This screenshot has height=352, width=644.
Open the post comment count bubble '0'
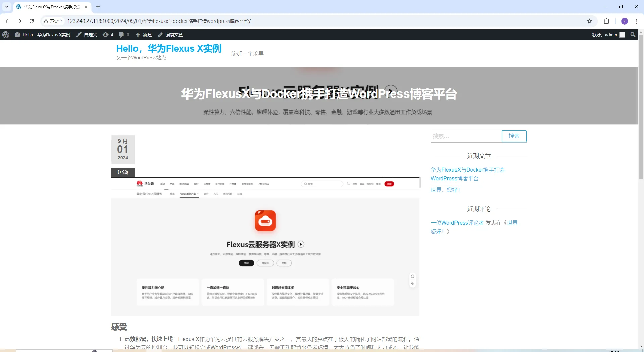pyautogui.click(x=123, y=172)
